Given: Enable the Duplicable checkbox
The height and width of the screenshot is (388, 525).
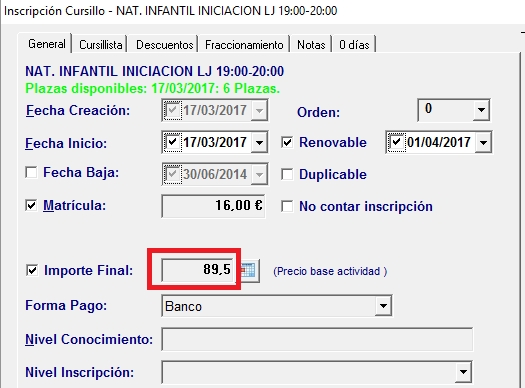Looking at the screenshot, I should click(287, 174).
